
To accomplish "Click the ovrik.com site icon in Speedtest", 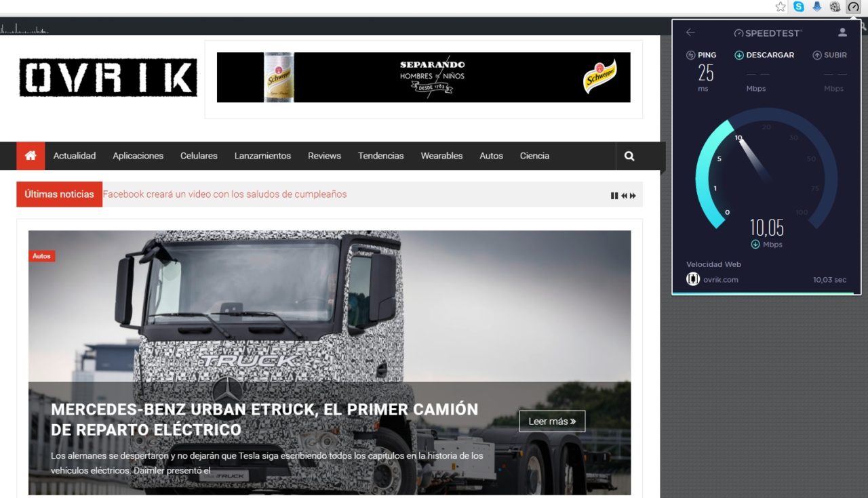I will click(x=692, y=279).
